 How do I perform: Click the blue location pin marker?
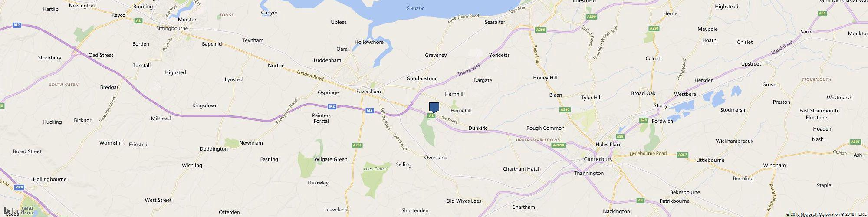(434, 108)
